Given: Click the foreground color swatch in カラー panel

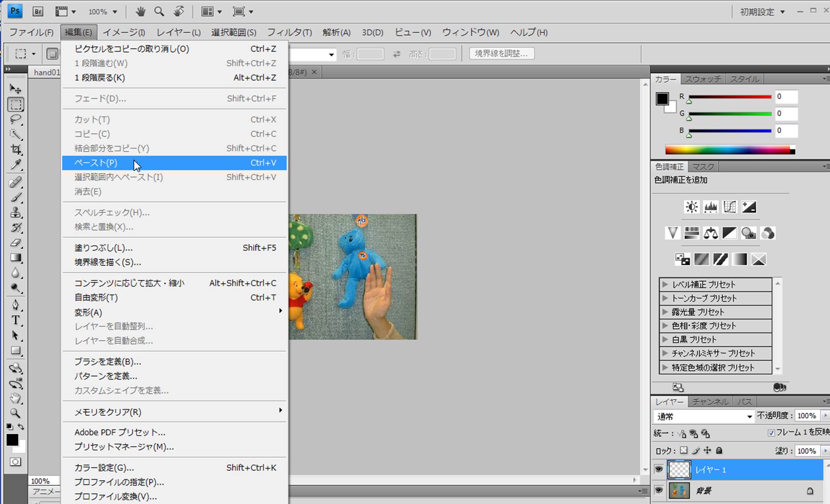Looking at the screenshot, I should point(662,99).
